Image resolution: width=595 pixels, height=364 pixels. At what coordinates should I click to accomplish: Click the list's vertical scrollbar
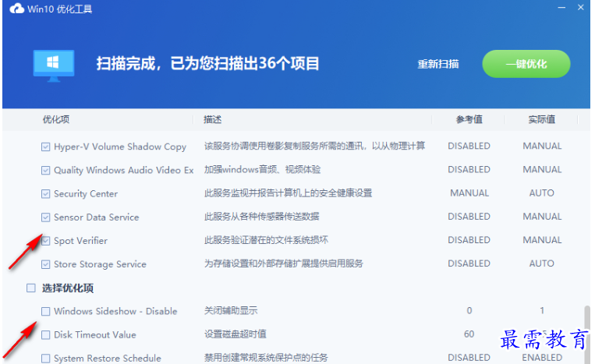pyautogui.click(x=586, y=334)
